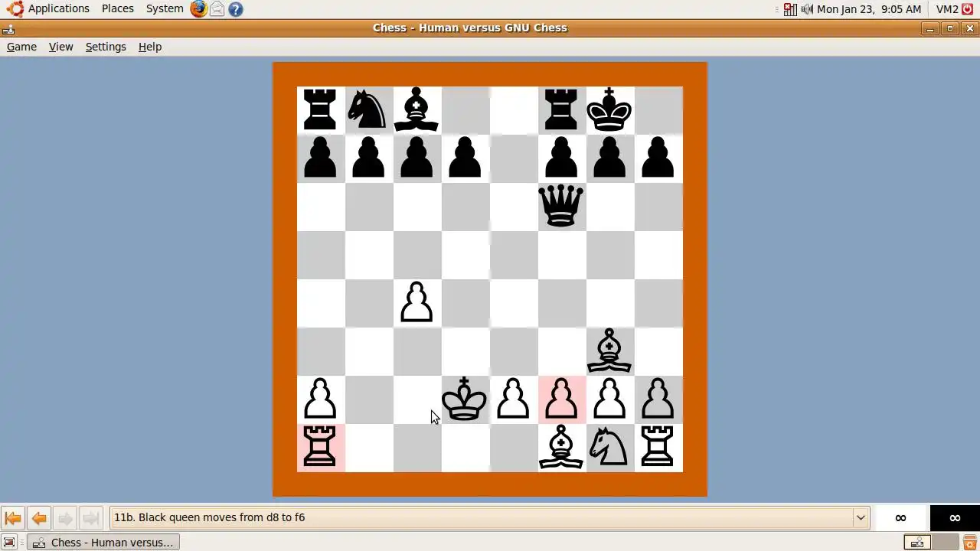Show the next move
980x551 pixels.
click(x=65, y=518)
